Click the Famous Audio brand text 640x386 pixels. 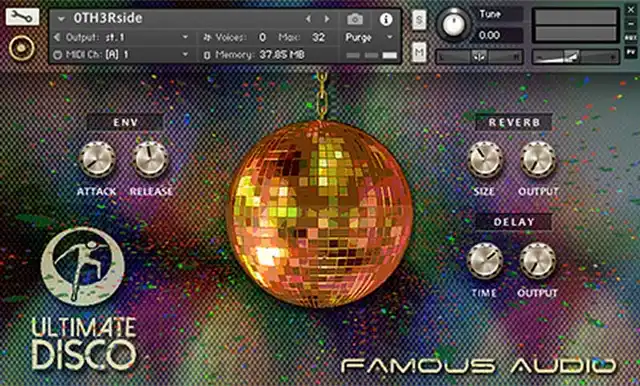click(x=479, y=366)
